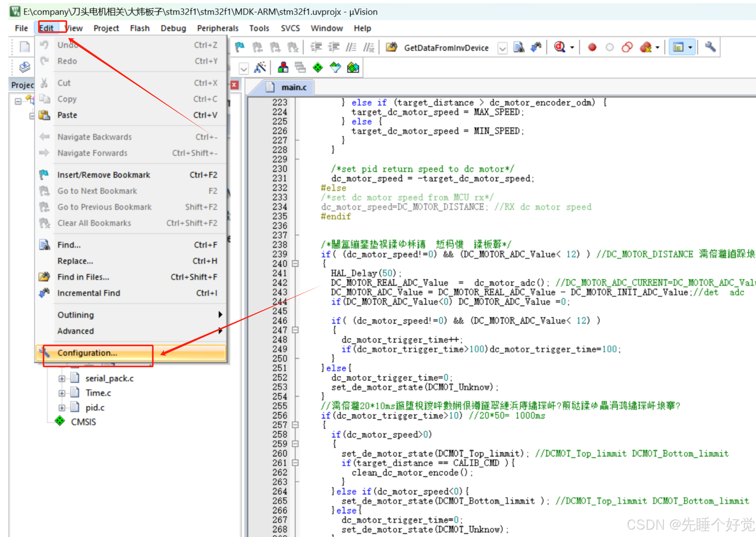Select CMSIS item in project tree
The width and height of the screenshot is (756, 537).
click(83, 422)
